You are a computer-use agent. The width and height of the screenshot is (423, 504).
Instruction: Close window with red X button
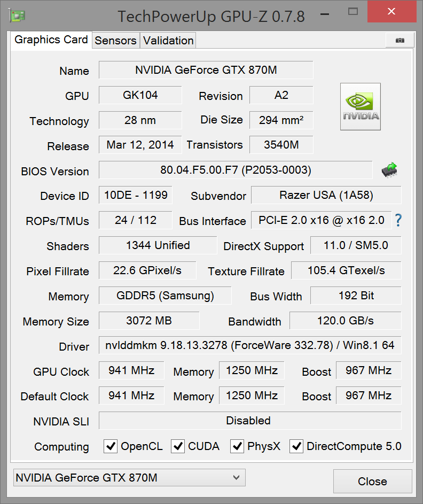pos(391,12)
